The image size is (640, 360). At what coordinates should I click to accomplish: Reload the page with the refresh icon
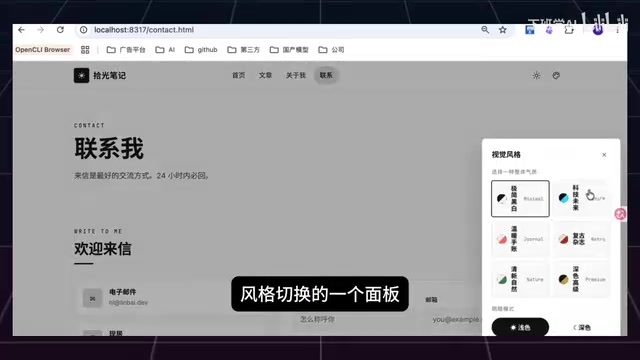coord(60,30)
